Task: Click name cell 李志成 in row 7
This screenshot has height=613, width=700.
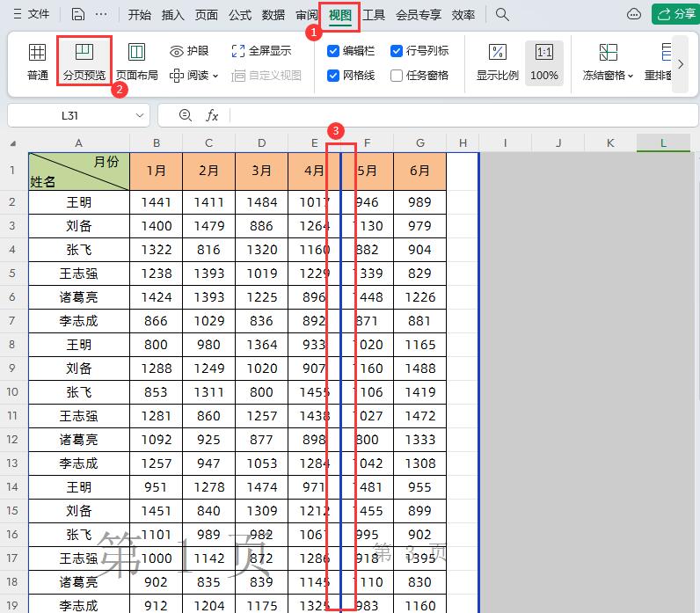Action: coord(79,320)
